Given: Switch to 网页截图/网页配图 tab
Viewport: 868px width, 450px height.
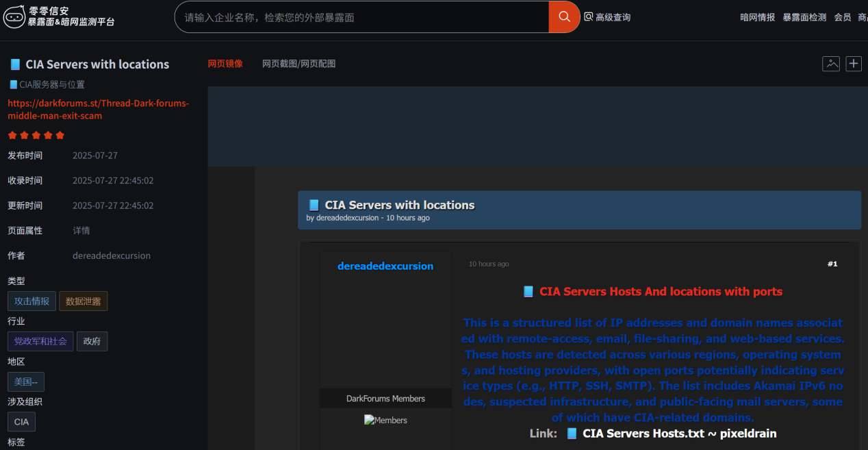Looking at the screenshot, I should 298,64.
